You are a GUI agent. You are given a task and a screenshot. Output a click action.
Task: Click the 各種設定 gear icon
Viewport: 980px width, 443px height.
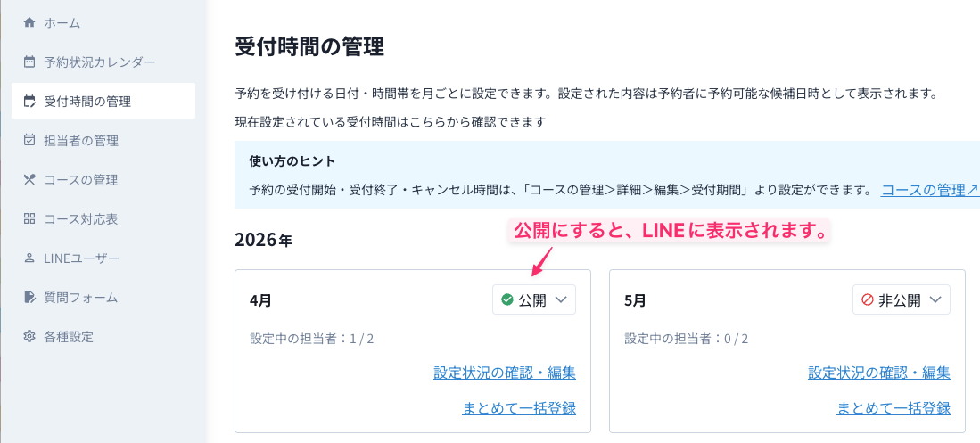pyautogui.click(x=29, y=336)
